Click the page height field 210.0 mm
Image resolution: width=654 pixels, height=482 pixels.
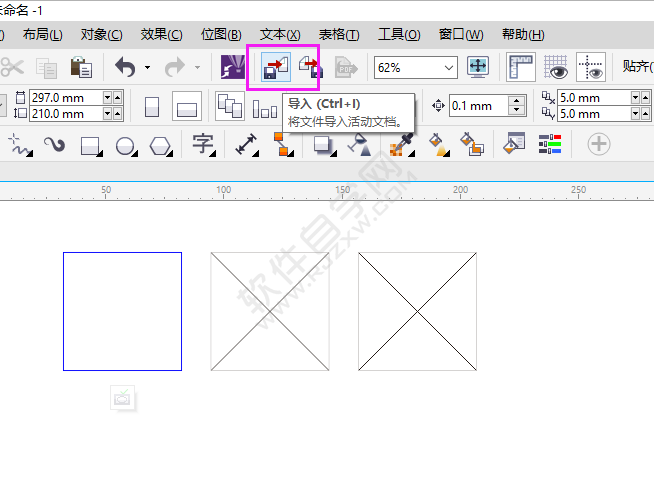click(x=66, y=113)
